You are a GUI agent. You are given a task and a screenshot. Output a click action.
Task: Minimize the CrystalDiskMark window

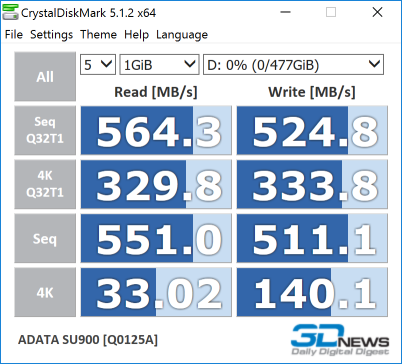tap(285, 12)
